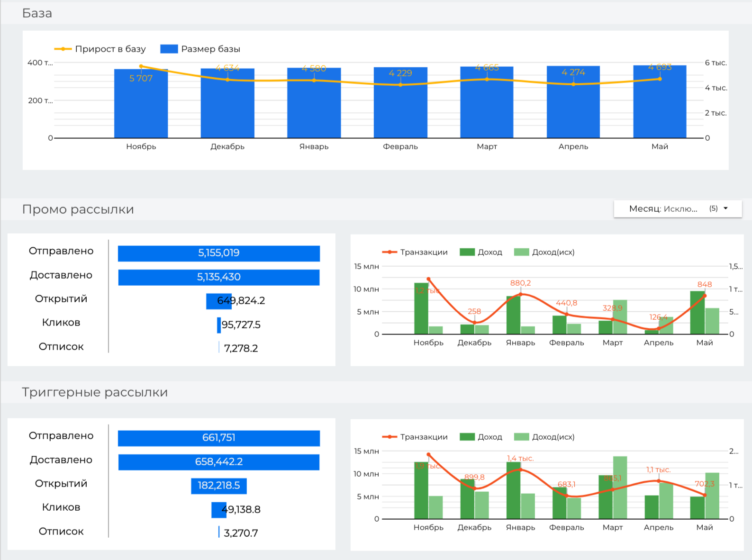This screenshot has width=752, height=560.
Task: Click the trigger Кликов value 49,138.8
Action: tap(241, 509)
